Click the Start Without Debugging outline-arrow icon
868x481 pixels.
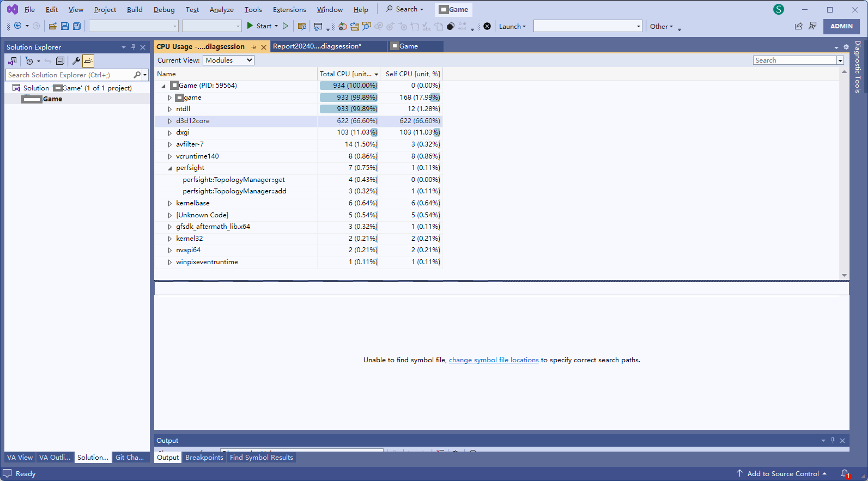click(x=285, y=26)
